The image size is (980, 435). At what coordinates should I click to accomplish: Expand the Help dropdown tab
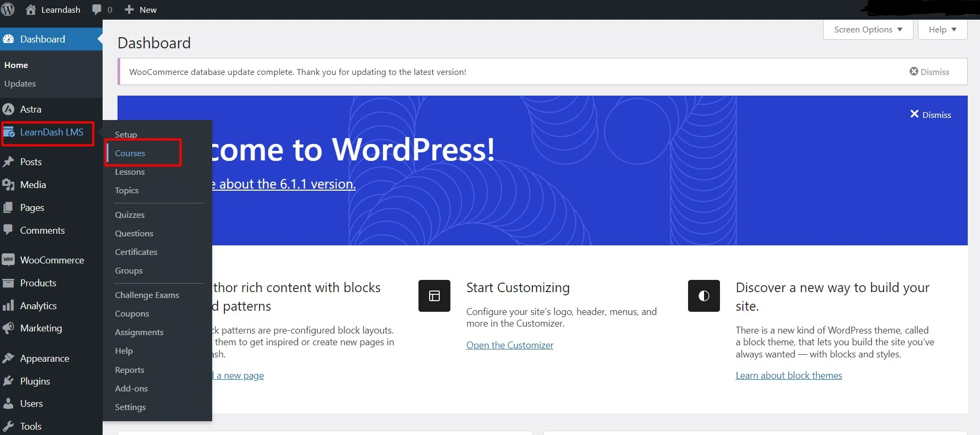tap(943, 29)
